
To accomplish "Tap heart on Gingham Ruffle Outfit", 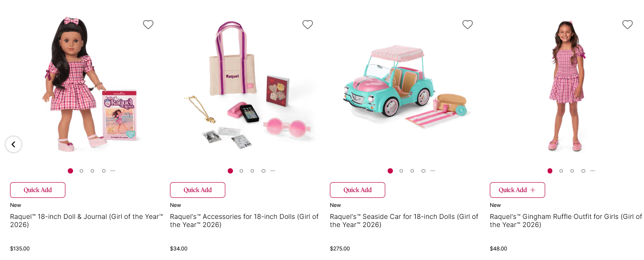I will 627,24.
